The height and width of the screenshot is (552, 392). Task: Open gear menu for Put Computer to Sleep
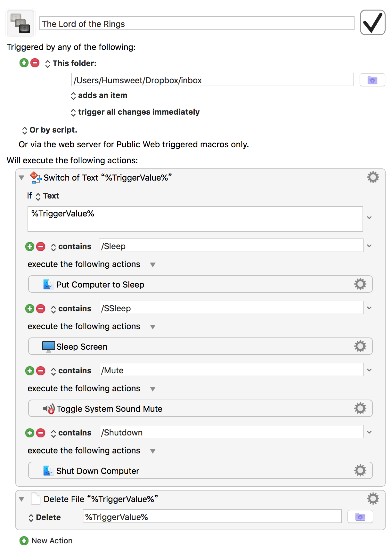(x=360, y=284)
